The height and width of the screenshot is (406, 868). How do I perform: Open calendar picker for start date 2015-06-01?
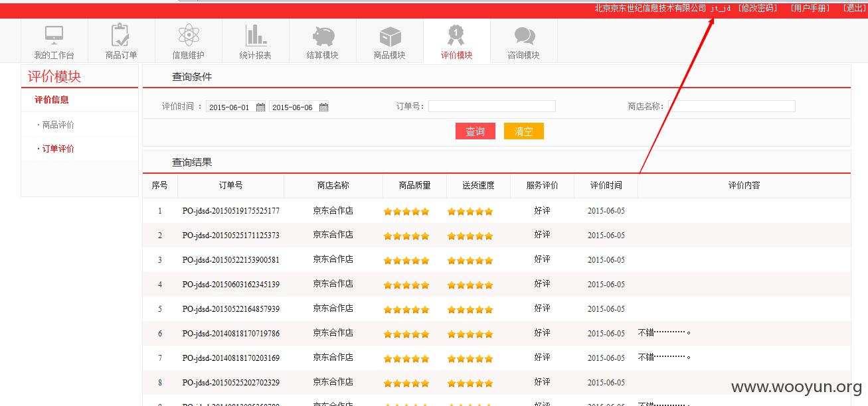[x=261, y=107]
